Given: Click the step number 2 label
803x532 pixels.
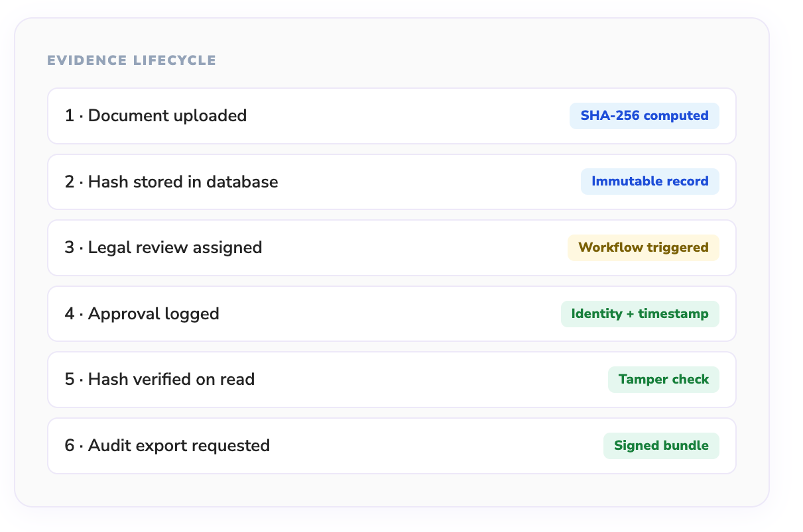Looking at the screenshot, I should tap(69, 182).
